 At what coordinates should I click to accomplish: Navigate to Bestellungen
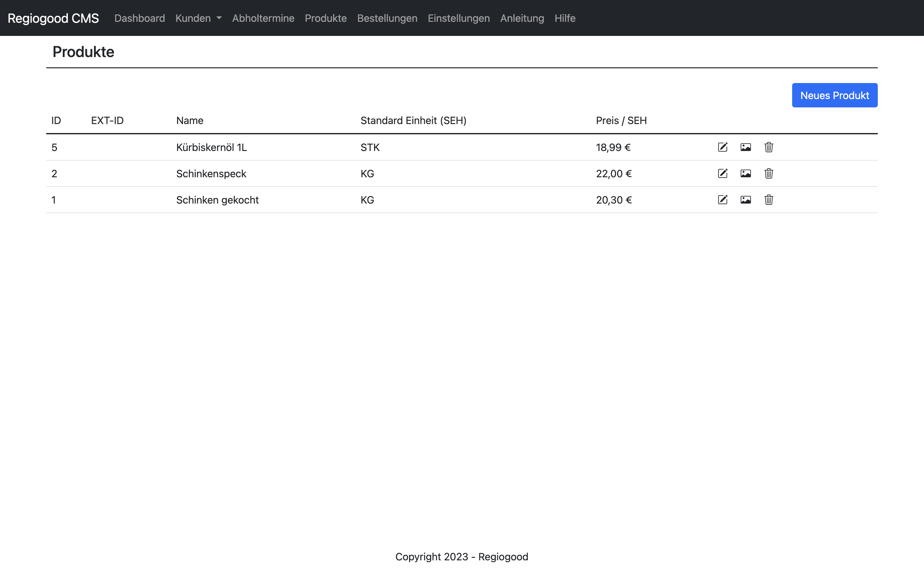click(x=387, y=18)
